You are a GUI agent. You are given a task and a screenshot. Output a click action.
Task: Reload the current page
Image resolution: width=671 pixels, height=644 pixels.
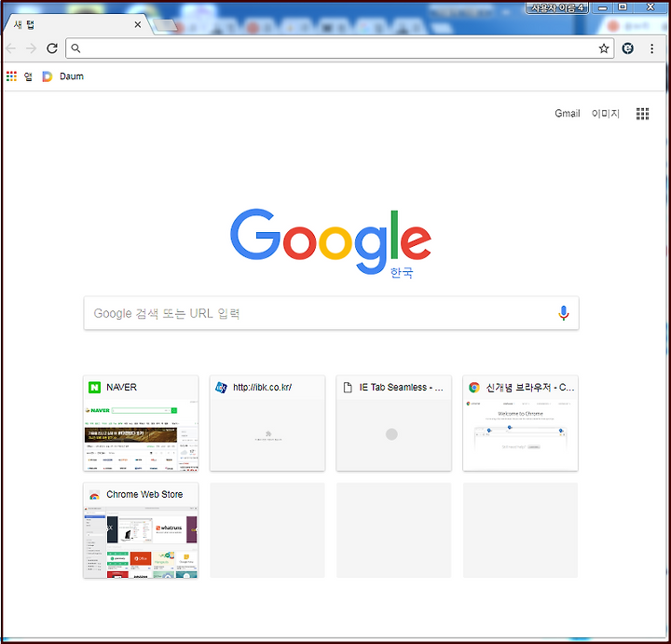coord(52,48)
